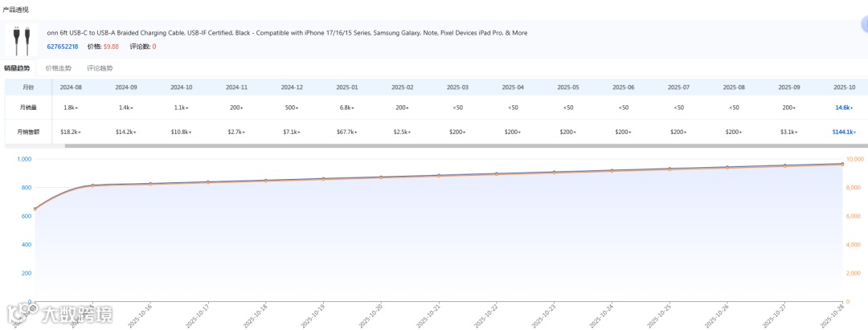Screen dimensions: 868x330
Task: Click the 500+ monthly sales cell
Action: (x=292, y=108)
